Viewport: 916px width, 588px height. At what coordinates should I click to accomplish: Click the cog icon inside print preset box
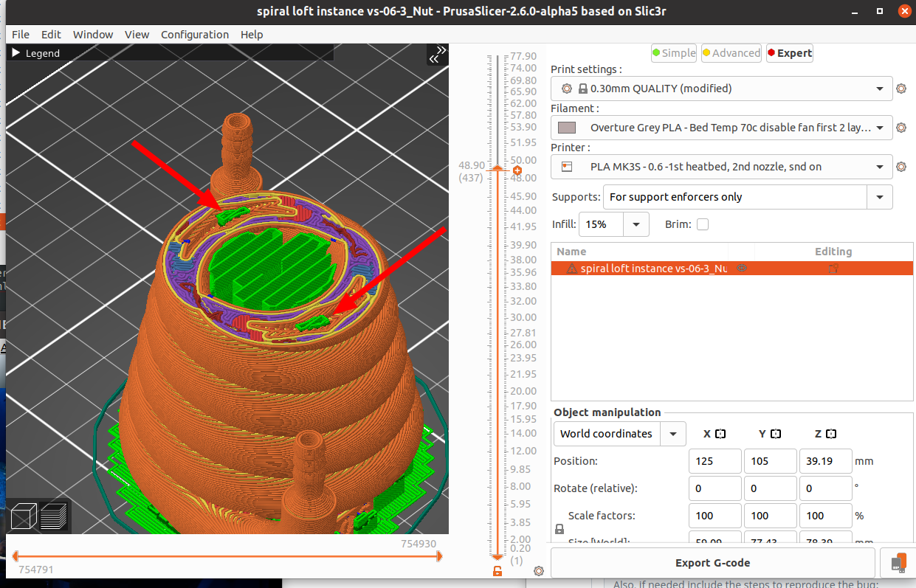point(567,89)
